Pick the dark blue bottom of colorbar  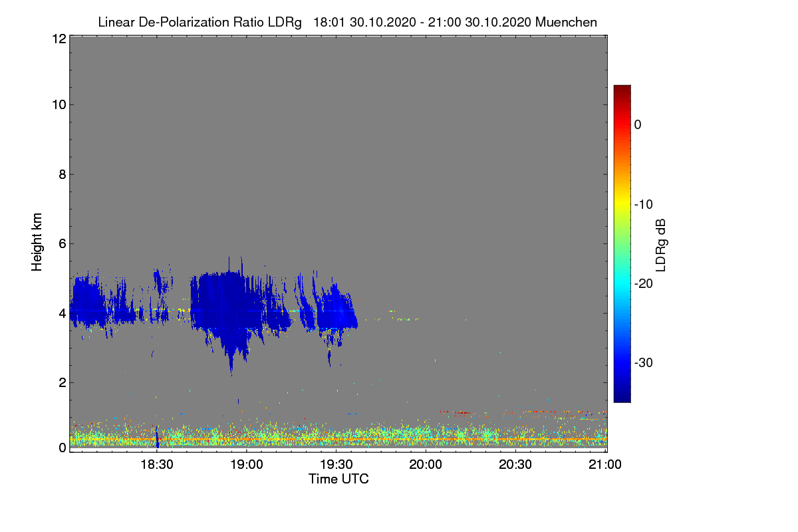[622, 396]
